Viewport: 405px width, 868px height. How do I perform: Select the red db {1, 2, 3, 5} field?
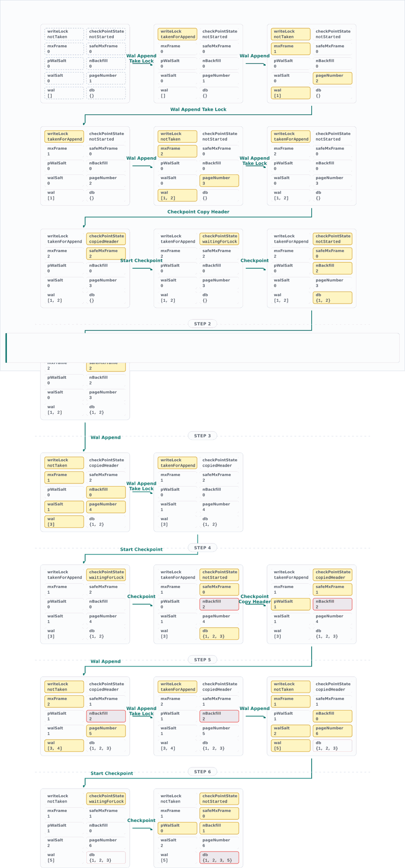(x=219, y=858)
